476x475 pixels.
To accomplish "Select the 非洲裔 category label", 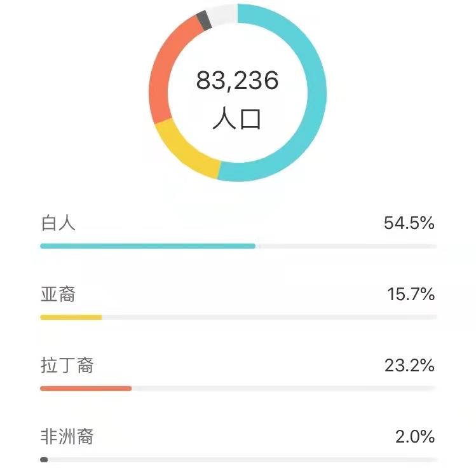I will pyautogui.click(x=67, y=436).
